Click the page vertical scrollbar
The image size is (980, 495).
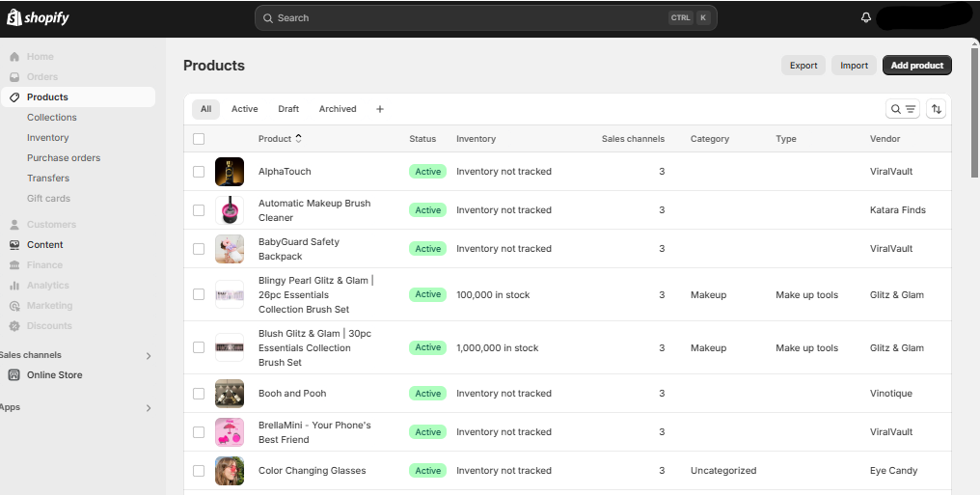tap(975, 113)
